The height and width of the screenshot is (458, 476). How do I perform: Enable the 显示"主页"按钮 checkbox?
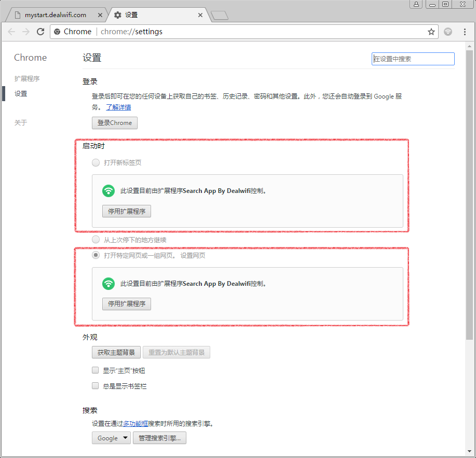96,370
